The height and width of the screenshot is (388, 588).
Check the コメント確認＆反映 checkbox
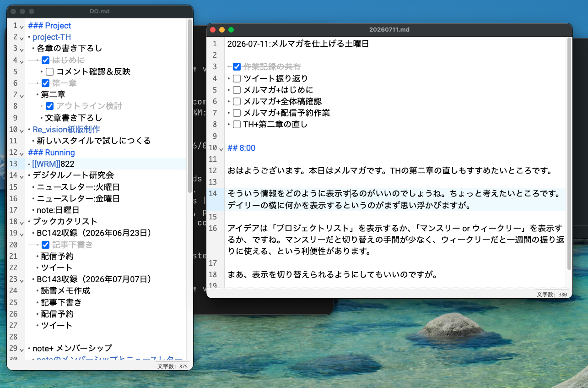[x=50, y=71]
